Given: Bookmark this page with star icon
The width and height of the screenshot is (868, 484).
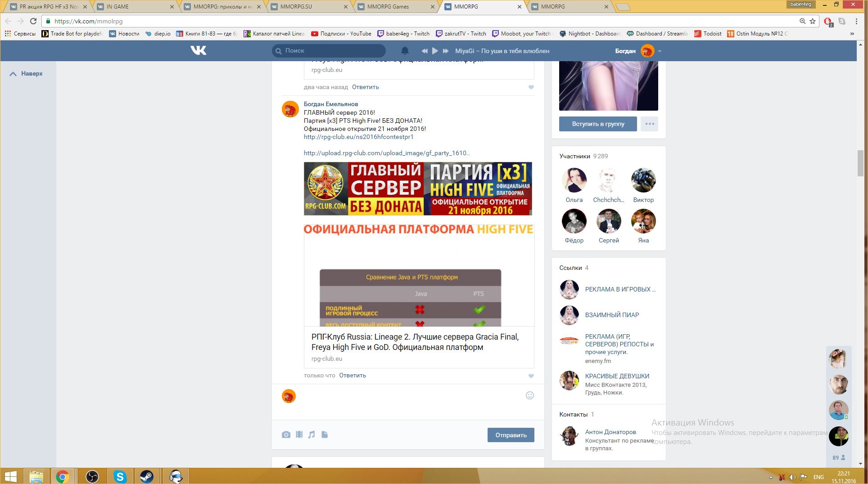Looking at the screenshot, I should pyautogui.click(x=813, y=21).
